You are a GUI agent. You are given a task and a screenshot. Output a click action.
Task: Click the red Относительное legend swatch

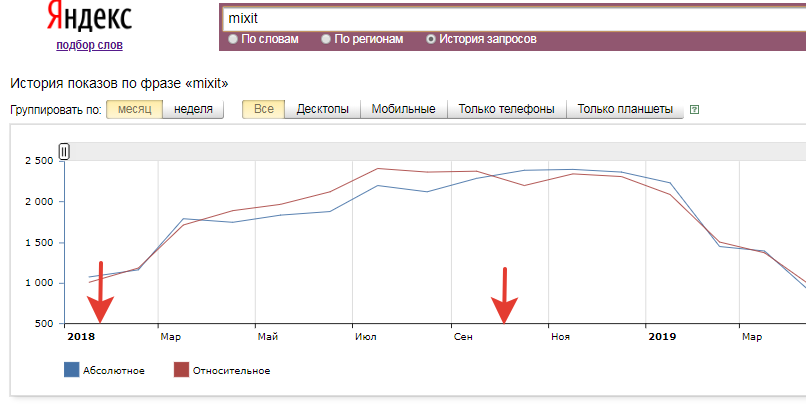(181, 370)
